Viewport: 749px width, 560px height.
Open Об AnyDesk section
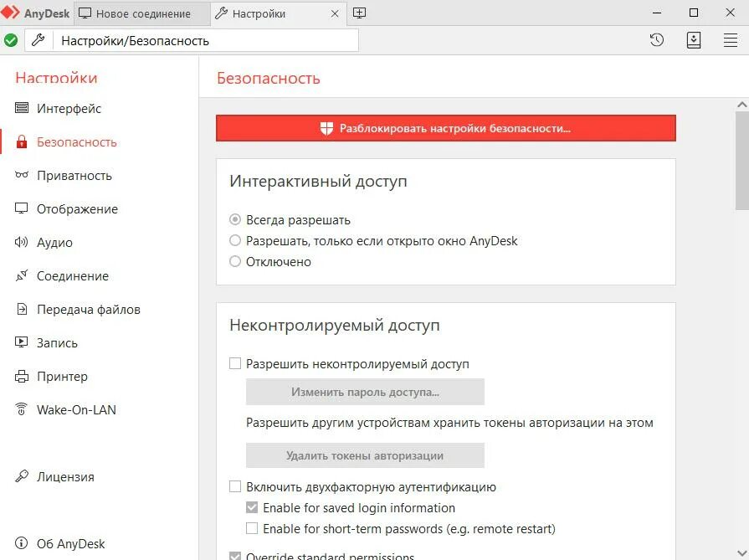(x=70, y=543)
